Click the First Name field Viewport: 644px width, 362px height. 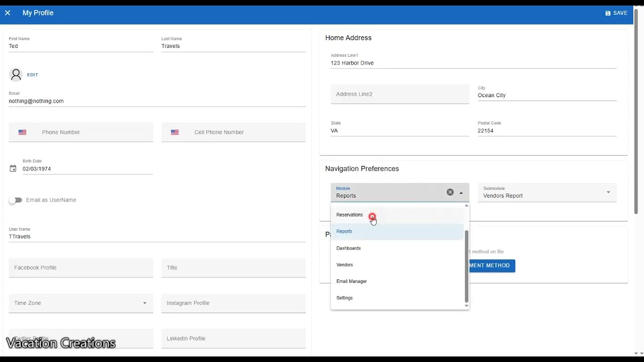pyautogui.click(x=81, y=43)
